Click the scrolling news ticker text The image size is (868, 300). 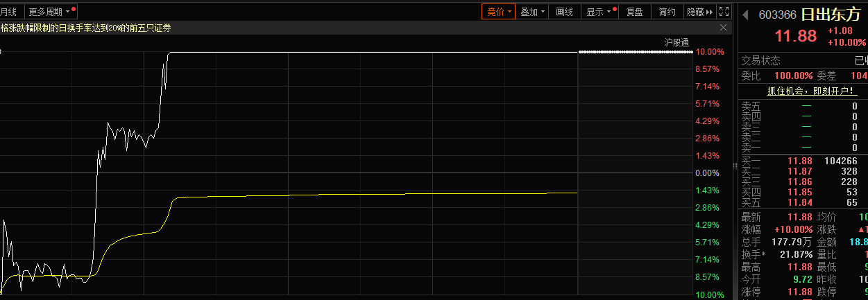pyautogui.click(x=86, y=28)
